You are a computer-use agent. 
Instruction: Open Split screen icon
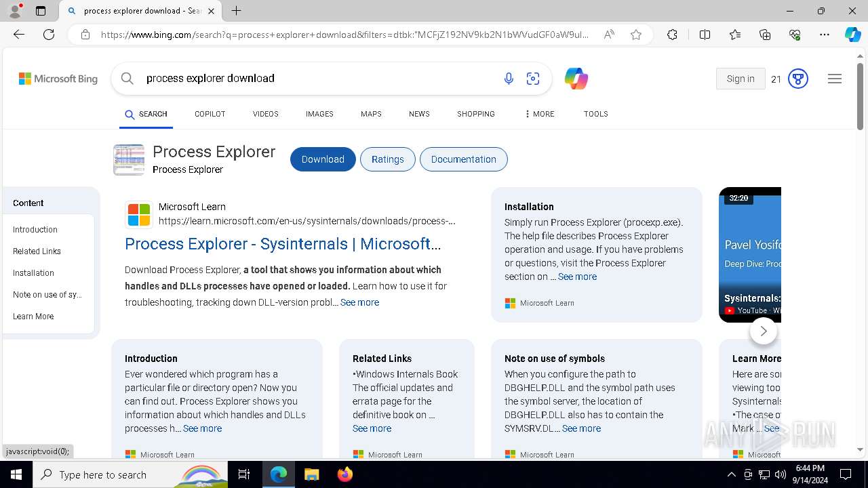point(705,35)
